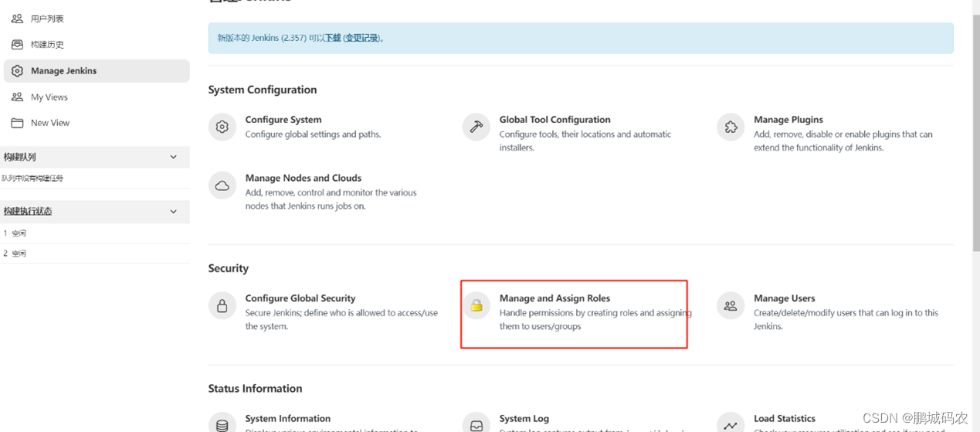This screenshot has height=432, width=980.
Task: Click the Configure System gear icon
Action: [x=222, y=127]
